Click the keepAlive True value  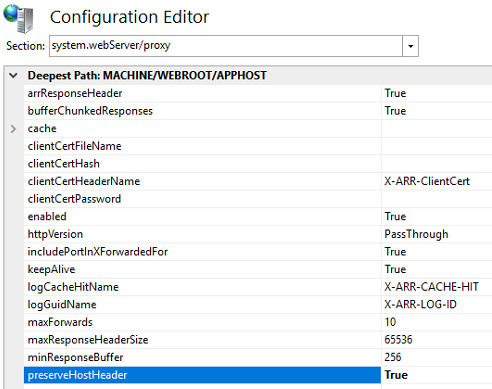[395, 269]
